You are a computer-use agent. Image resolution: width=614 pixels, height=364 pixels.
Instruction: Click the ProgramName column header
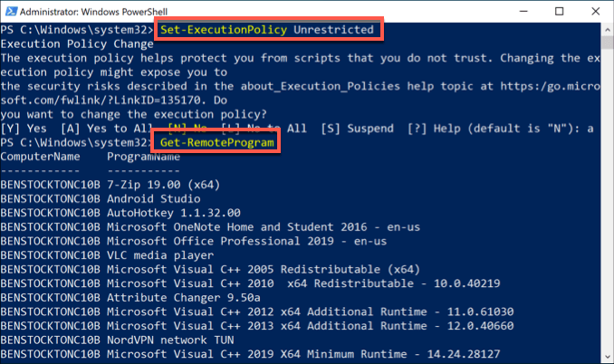point(143,158)
